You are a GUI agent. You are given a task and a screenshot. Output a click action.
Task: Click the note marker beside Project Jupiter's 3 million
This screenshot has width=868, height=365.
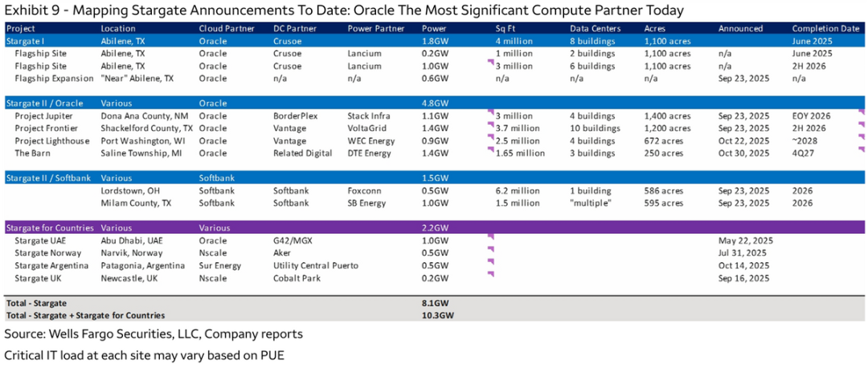click(x=489, y=113)
